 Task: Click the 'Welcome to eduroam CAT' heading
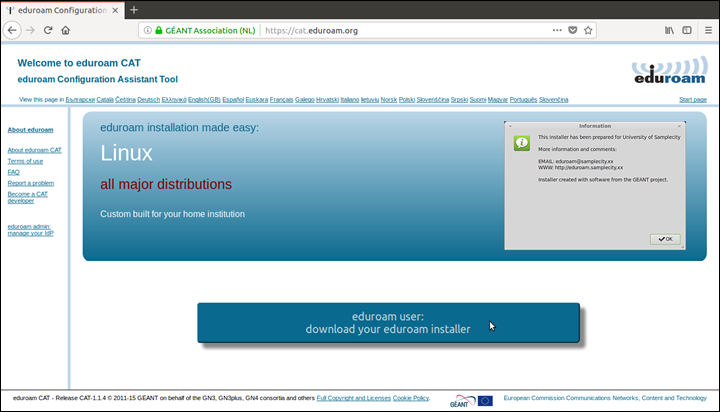(79, 63)
